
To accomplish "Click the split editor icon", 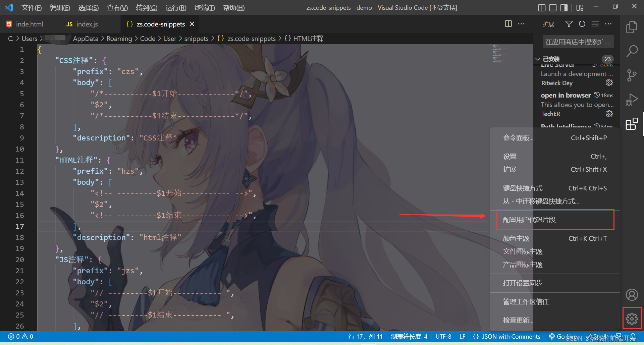I will click(x=508, y=24).
